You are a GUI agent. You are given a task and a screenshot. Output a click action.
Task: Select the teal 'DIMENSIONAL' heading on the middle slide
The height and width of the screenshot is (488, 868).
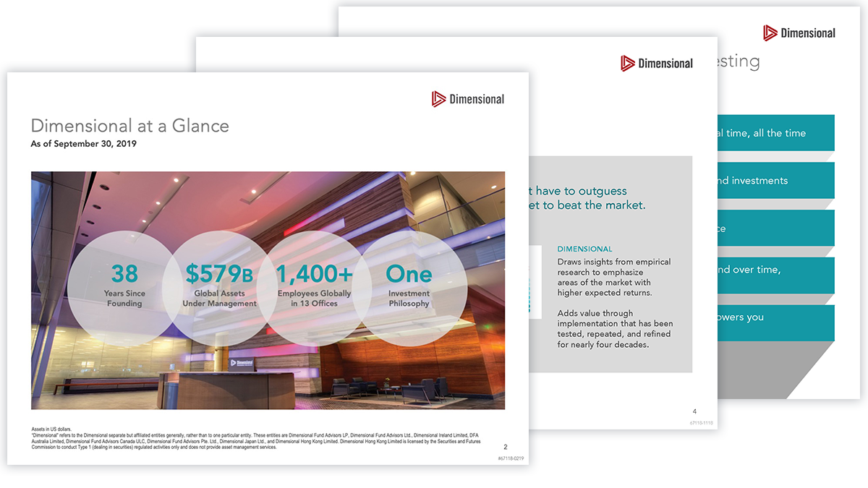584,249
